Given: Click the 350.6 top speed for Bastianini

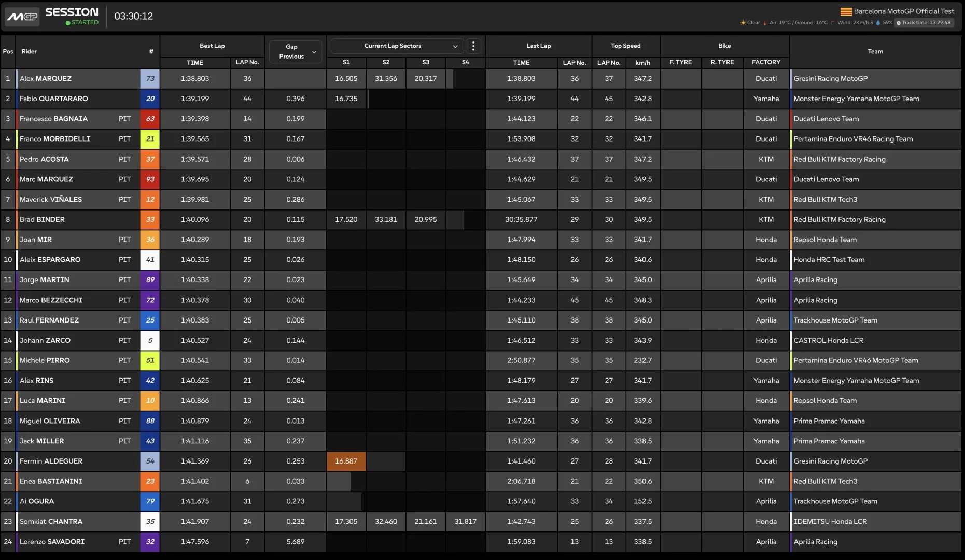Looking at the screenshot, I should coord(642,481).
